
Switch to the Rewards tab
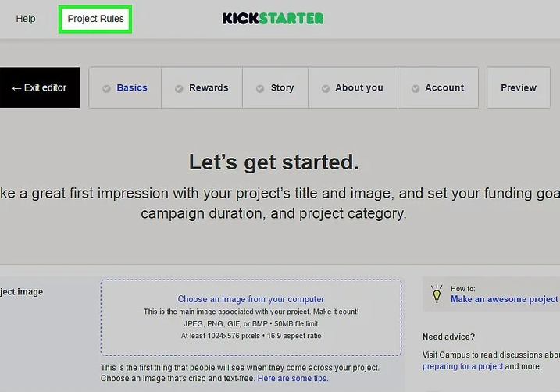tap(202, 87)
